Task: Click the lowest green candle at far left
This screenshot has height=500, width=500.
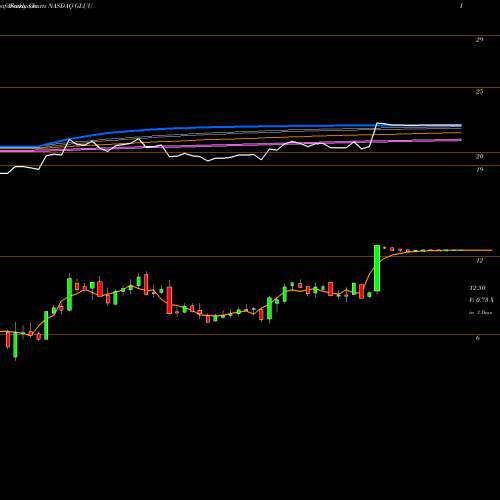Action: 15,342
